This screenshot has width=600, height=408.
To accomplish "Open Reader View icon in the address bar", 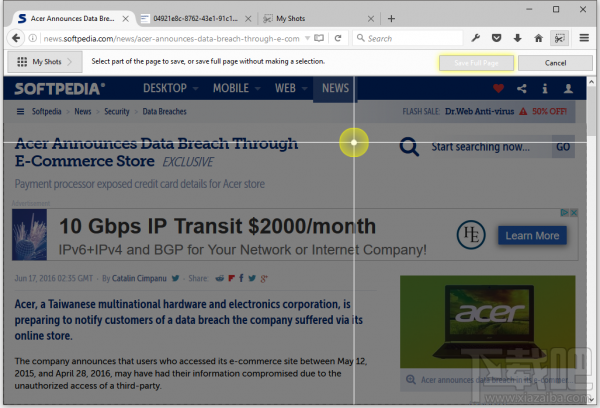I will pyautogui.click(x=319, y=38).
